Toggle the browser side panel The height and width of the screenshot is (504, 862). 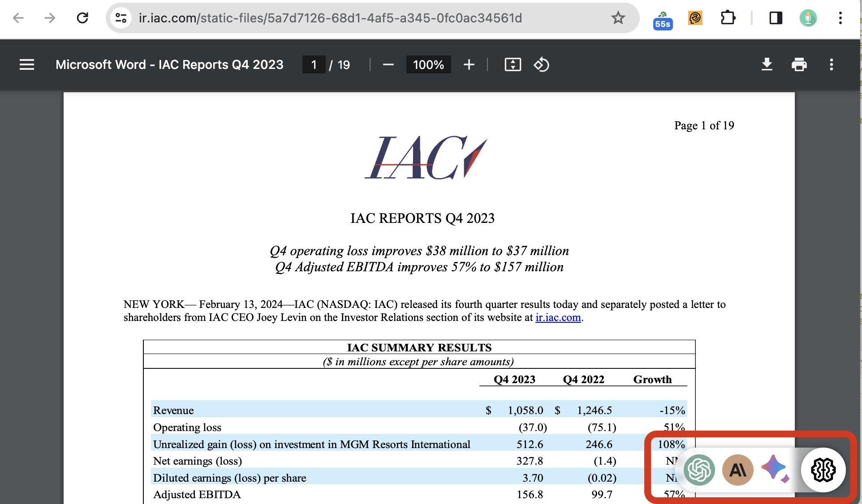pyautogui.click(x=776, y=18)
